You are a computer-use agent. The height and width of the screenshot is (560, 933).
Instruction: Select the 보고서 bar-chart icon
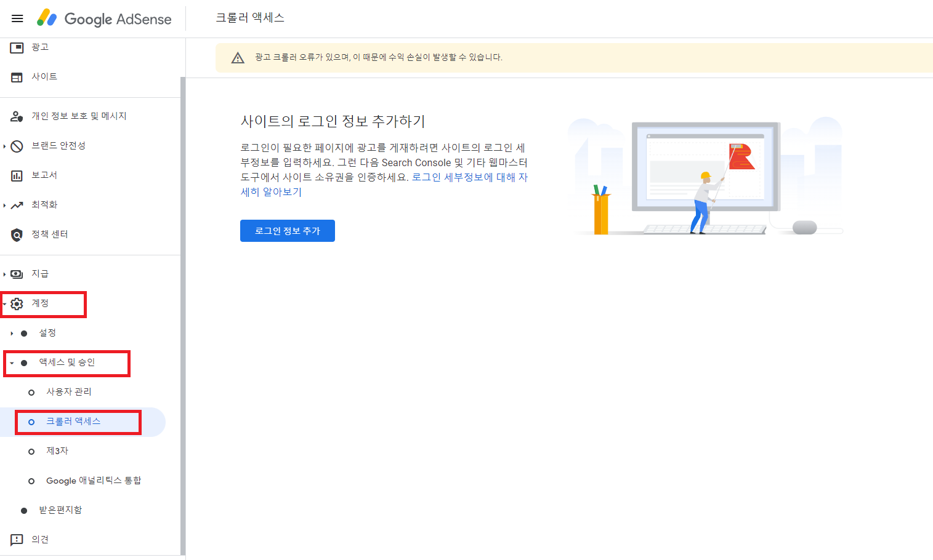17,175
